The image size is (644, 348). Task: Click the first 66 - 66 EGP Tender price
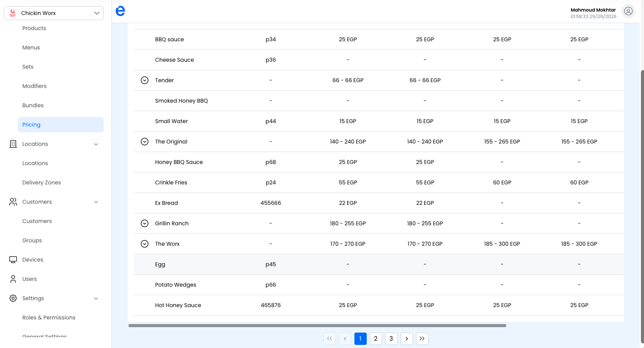(348, 80)
